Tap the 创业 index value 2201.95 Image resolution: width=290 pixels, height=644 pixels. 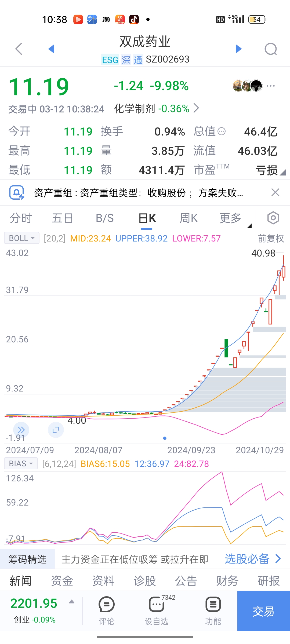click(x=34, y=603)
